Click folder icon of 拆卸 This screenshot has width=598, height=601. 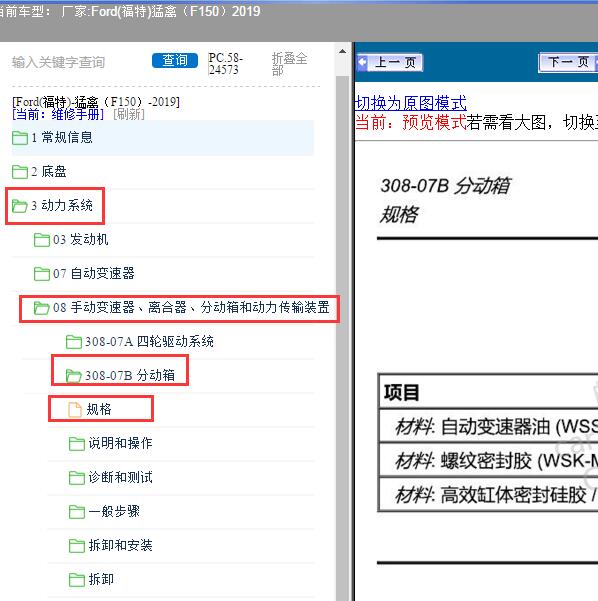tap(77, 580)
